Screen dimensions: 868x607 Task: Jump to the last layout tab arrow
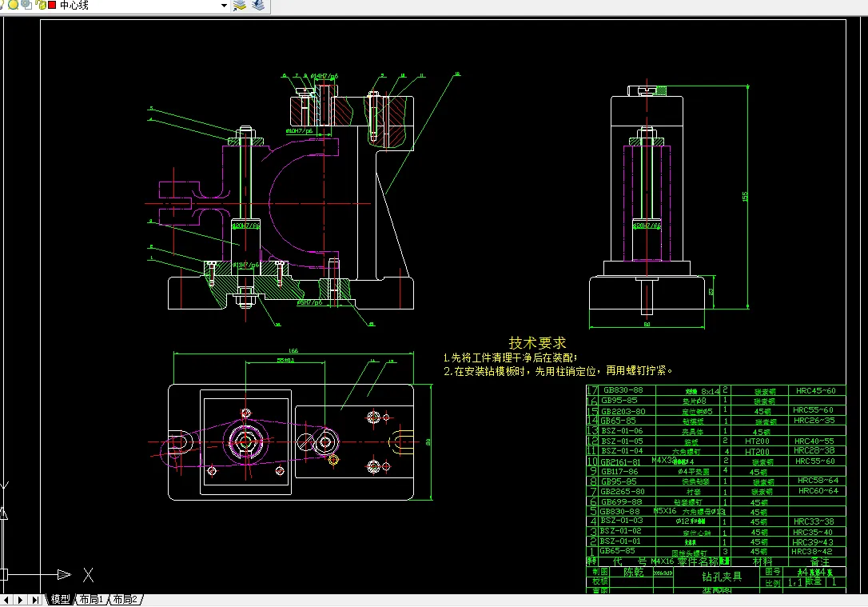(x=35, y=600)
